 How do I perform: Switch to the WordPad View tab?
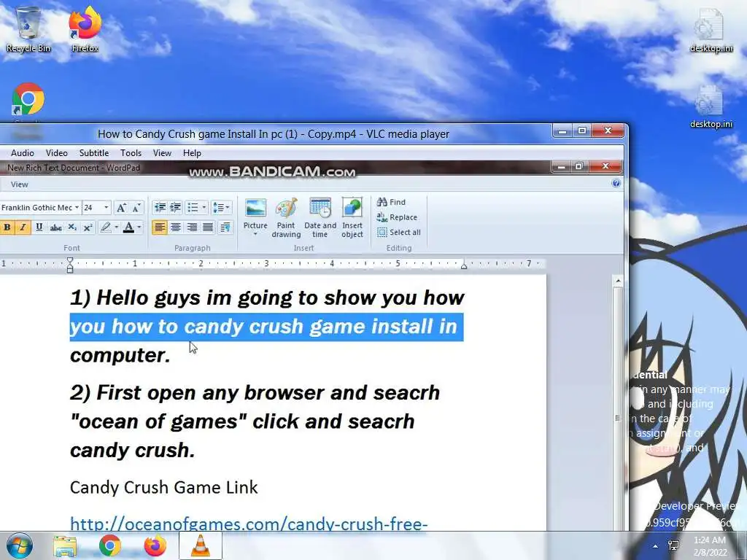point(20,184)
